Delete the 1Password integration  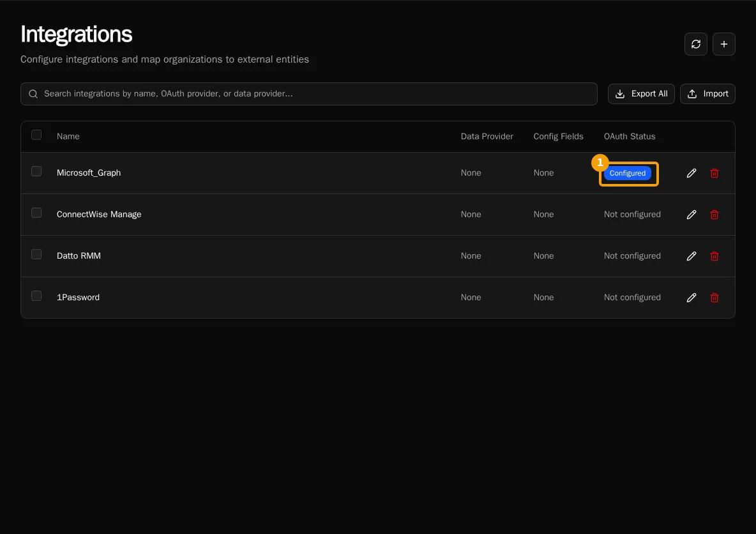coord(714,298)
